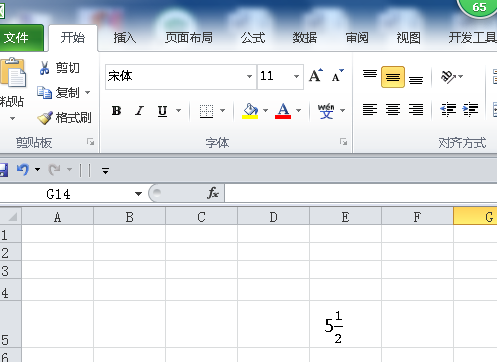Screen dimensions: 497x362
Task: Open the font color dropdown arrow
Action: tap(298, 110)
